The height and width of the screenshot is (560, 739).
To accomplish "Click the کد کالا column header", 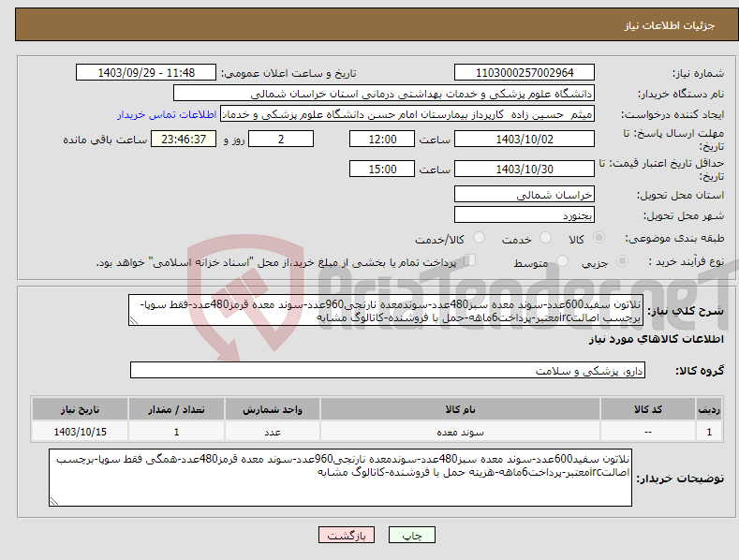I will click(x=648, y=409).
